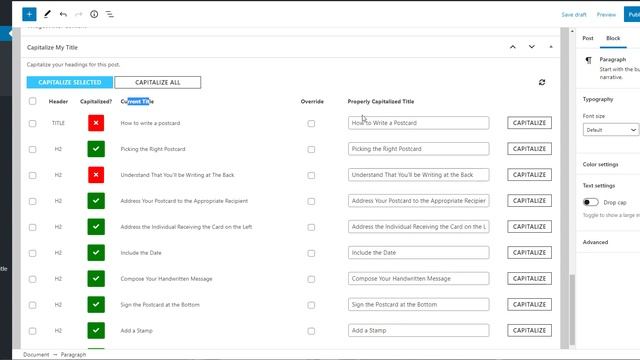Tick the select-all checkbox in table header
Screen dimensions: 640x360
point(32,101)
